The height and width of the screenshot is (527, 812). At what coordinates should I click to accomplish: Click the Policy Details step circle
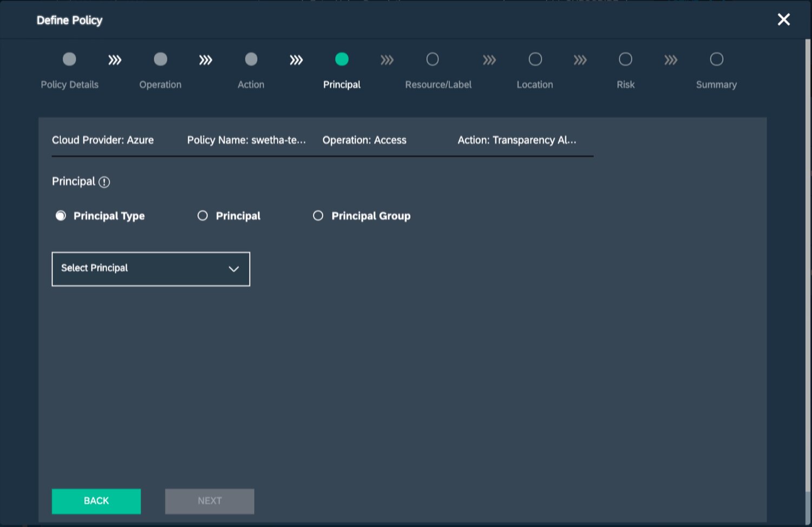[69, 59]
